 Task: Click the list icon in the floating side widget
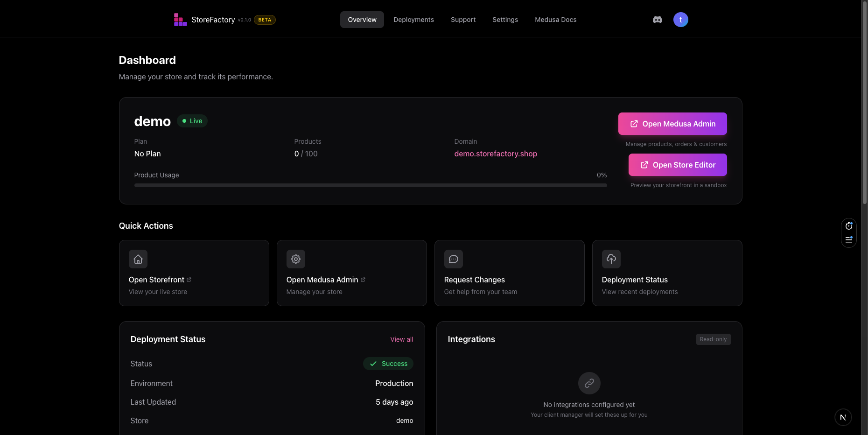click(x=849, y=240)
